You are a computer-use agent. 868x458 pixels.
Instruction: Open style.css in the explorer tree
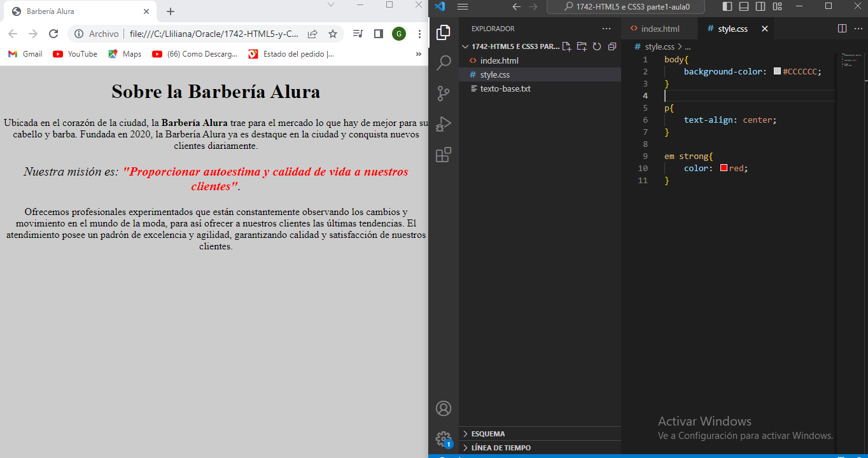(540, 74)
